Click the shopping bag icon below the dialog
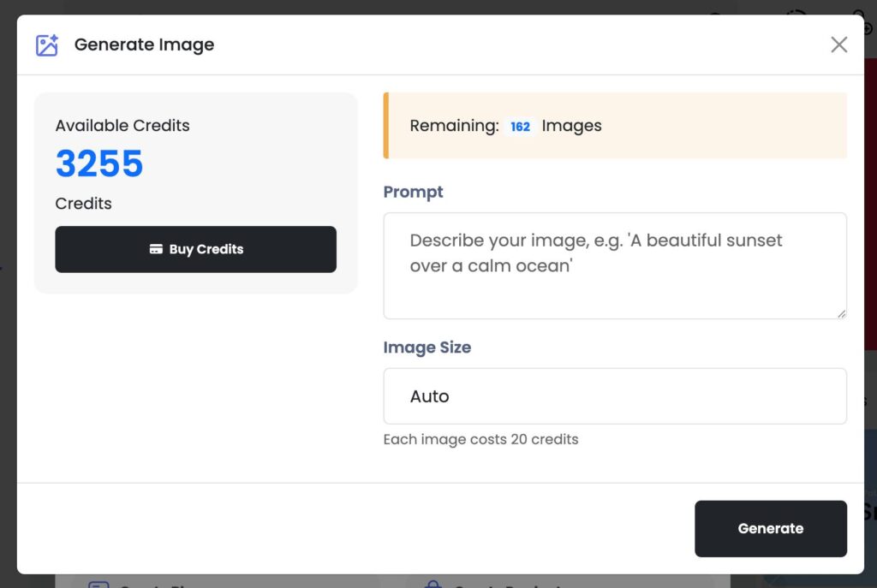 coord(434,583)
